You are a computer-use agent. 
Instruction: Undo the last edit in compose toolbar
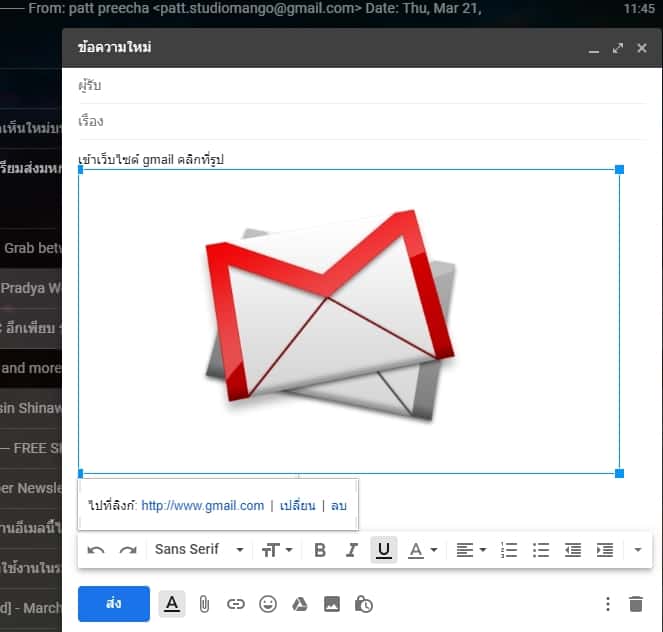tap(96, 550)
